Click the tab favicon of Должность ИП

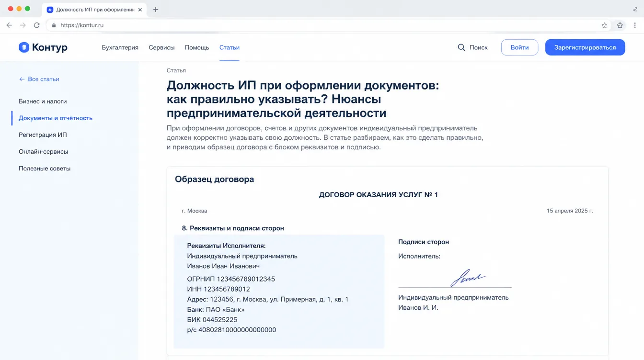[50, 10]
